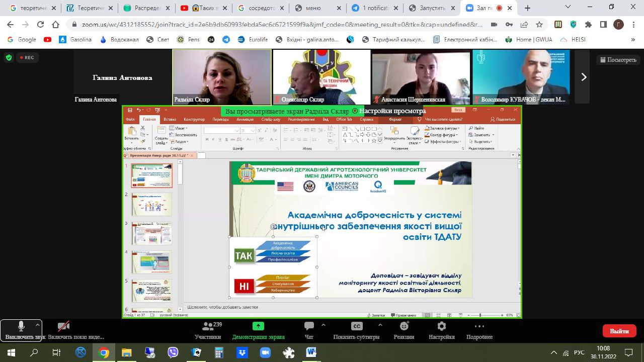
Task: Switch to 'меню' Chrome tab
Action: (318, 8)
